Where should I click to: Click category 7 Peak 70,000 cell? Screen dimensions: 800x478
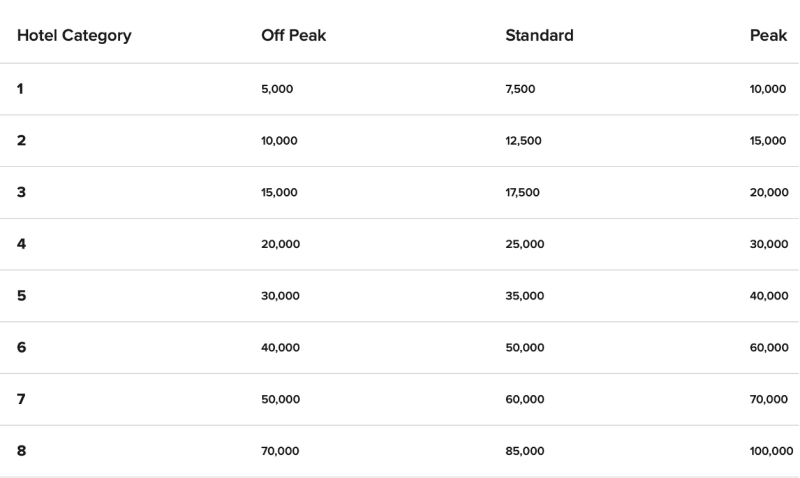tap(769, 399)
